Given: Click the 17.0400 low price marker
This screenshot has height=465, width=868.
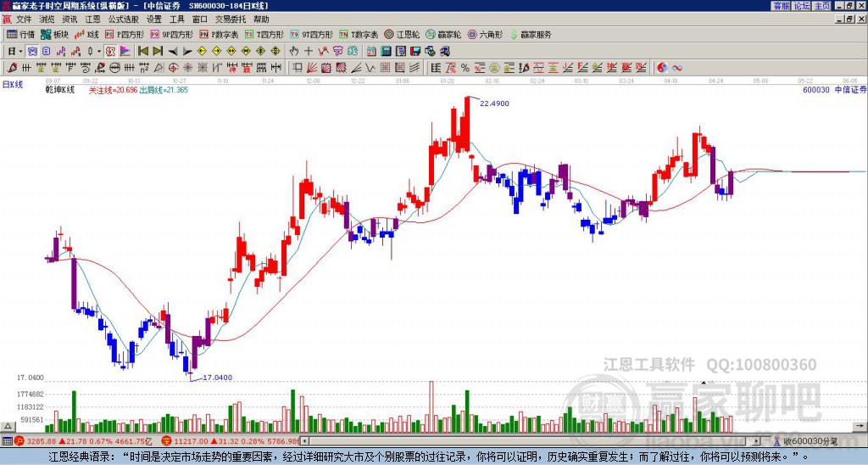Looking at the screenshot, I should 218,378.
